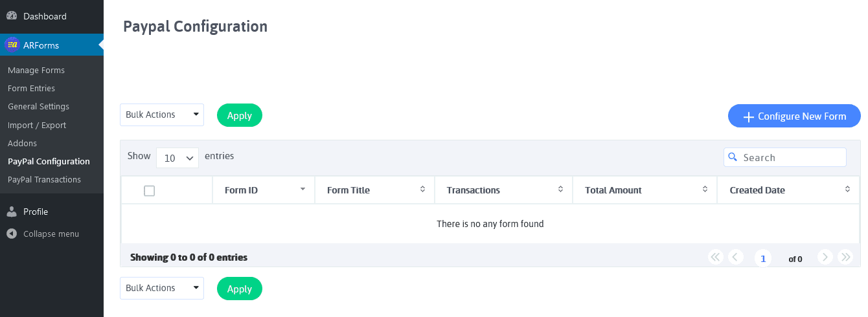Expand the Show 10 entries selector
The height and width of the screenshot is (317, 868).
tap(177, 157)
